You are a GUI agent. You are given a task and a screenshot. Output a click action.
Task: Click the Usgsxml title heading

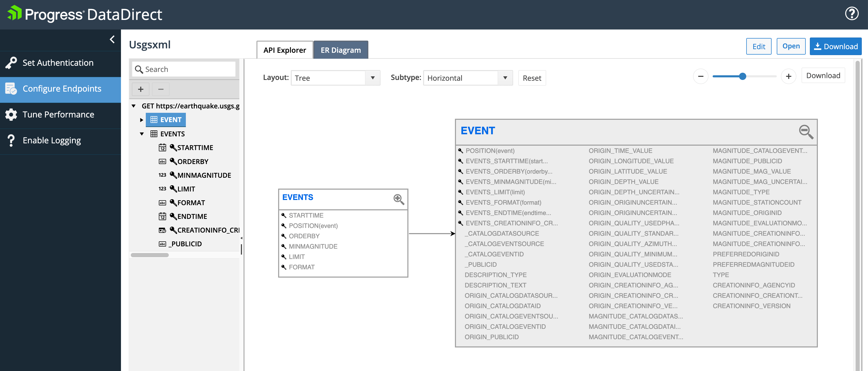150,44
